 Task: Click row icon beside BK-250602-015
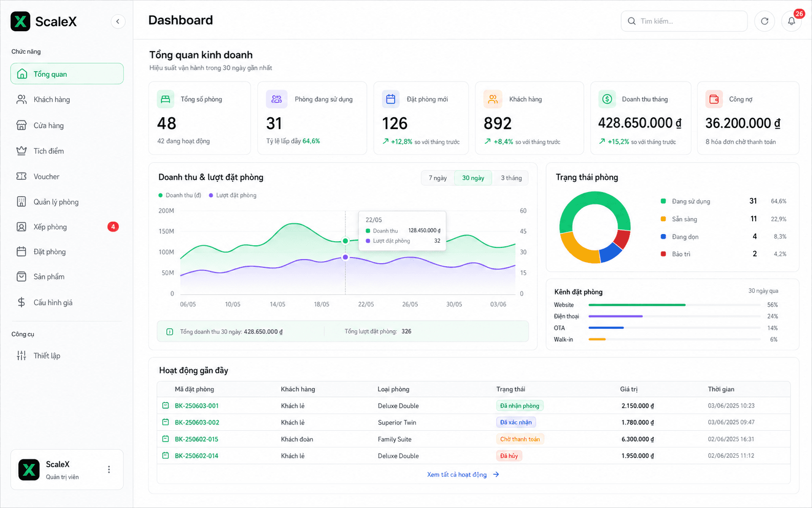pos(165,439)
